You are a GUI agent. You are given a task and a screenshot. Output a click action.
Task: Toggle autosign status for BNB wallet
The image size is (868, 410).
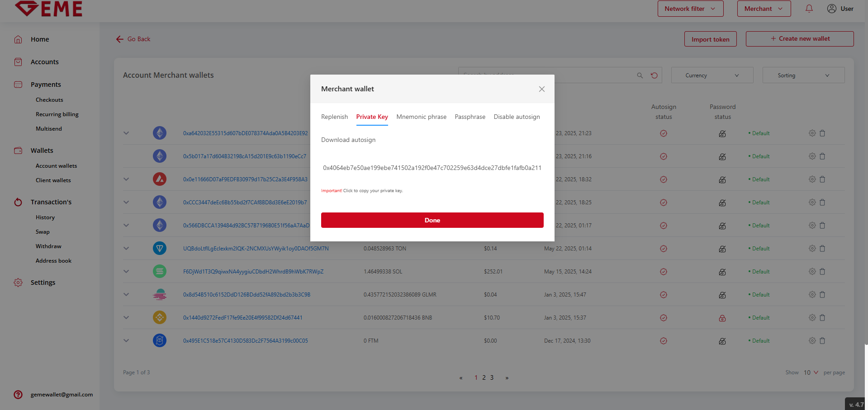tap(664, 318)
